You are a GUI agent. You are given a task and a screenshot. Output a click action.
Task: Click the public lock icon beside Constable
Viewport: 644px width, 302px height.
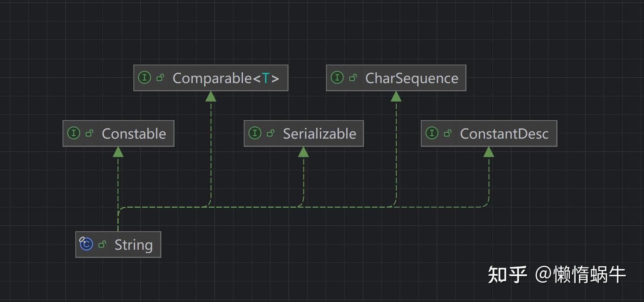tap(89, 134)
